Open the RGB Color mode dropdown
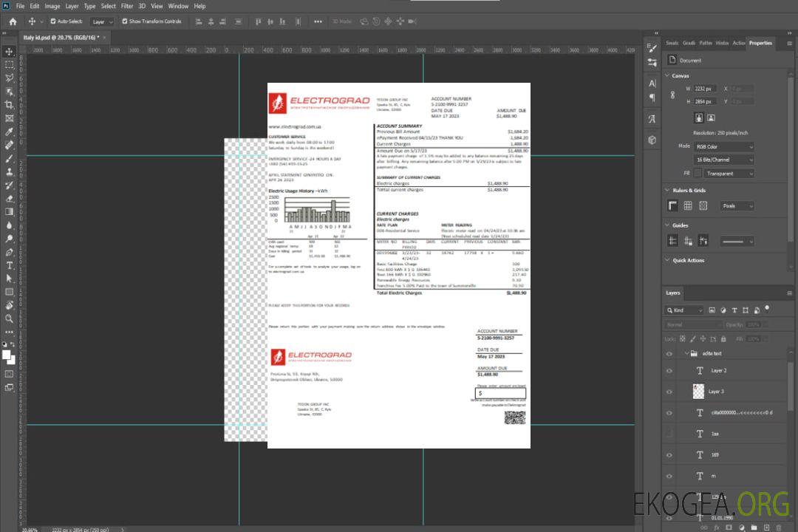Viewport: 798px width, 532px height. pyautogui.click(x=723, y=147)
